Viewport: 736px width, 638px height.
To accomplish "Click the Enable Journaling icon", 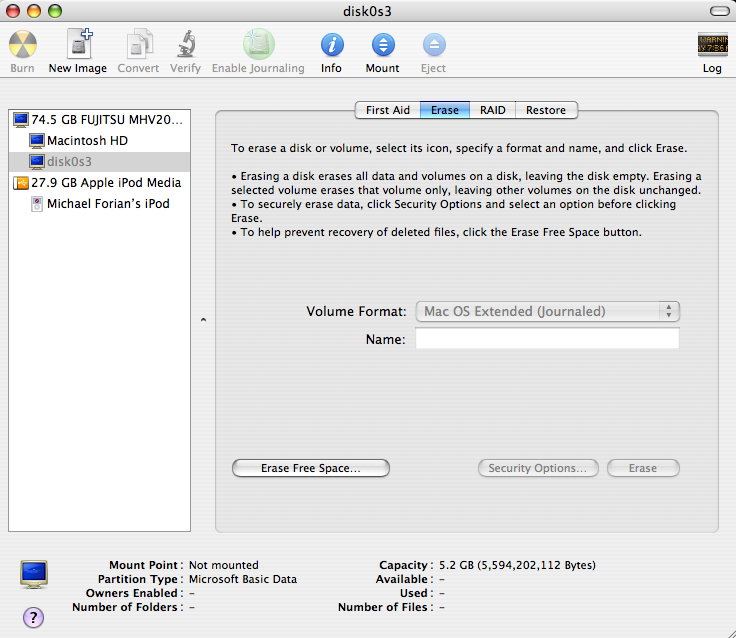I will pos(258,44).
